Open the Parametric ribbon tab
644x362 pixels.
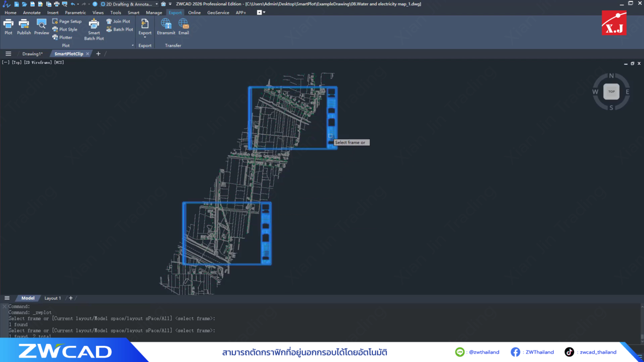[x=75, y=13]
